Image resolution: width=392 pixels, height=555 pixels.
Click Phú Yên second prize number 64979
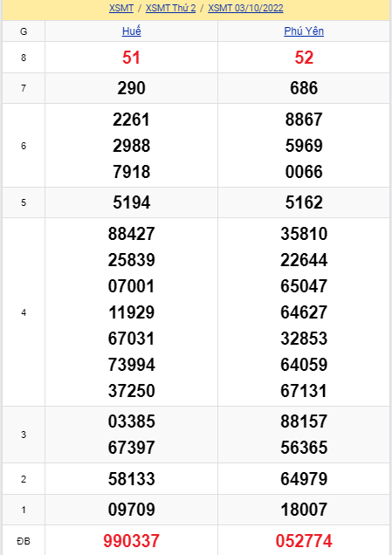pyautogui.click(x=304, y=479)
